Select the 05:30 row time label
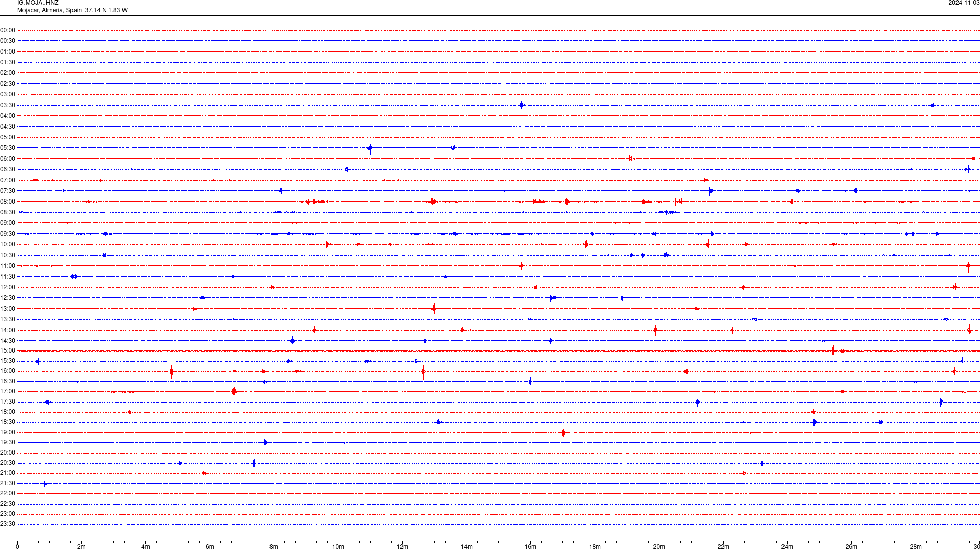 click(x=8, y=148)
